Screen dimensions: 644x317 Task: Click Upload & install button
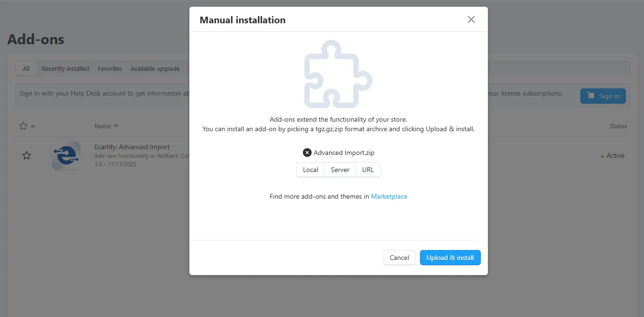tap(450, 258)
